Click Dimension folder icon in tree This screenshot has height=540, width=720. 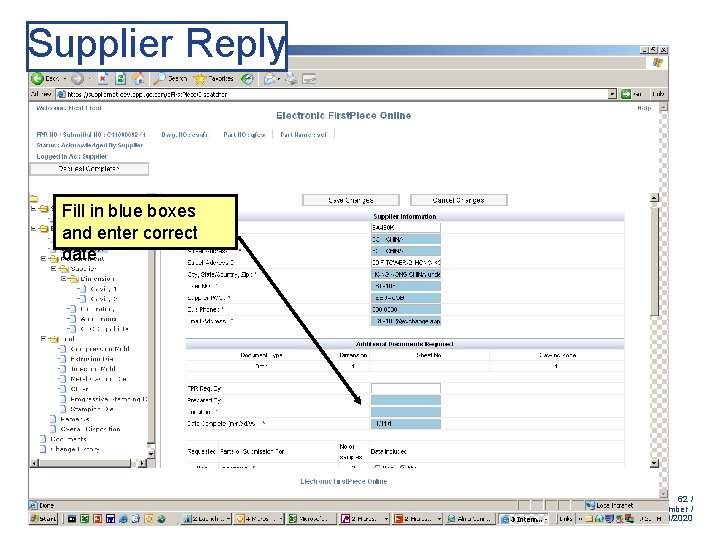coord(73,279)
